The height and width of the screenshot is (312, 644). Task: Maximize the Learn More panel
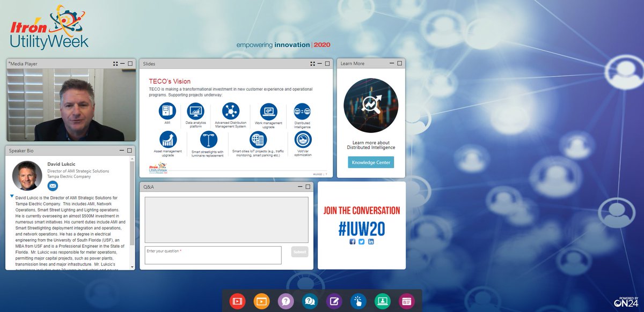point(400,63)
